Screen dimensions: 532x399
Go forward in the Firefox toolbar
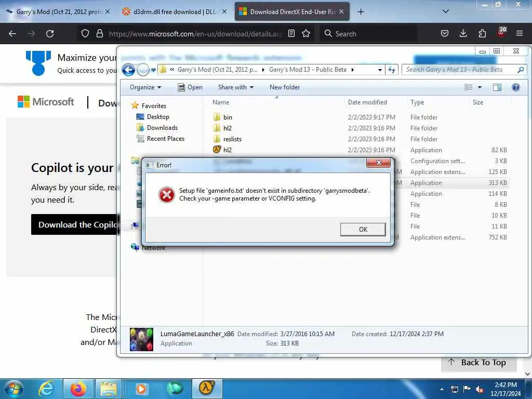[x=31, y=34]
